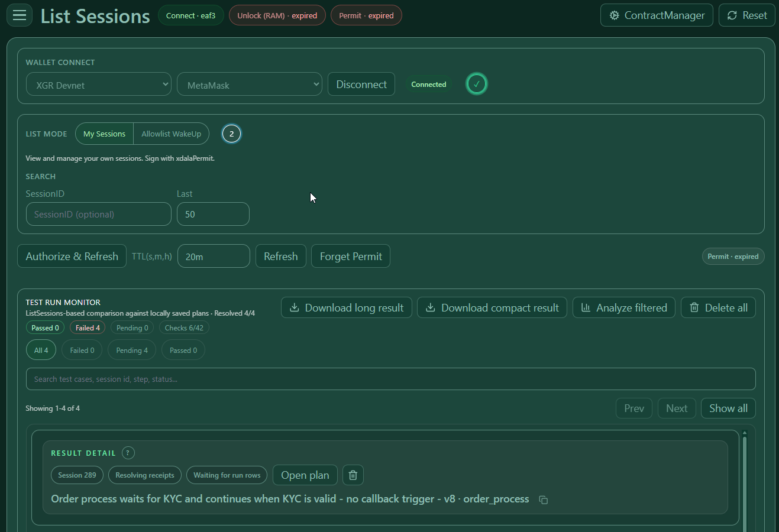Download the compact result
The width and height of the screenshot is (779, 532).
coord(492,307)
